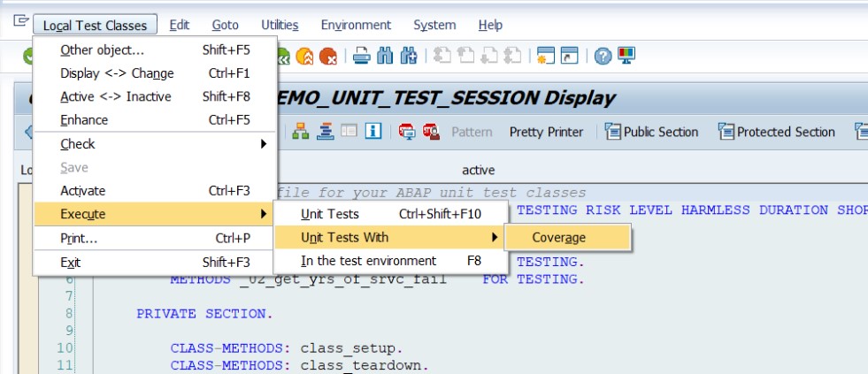Click the Pretty Printer button
Screen dimensions: 868x374
(547, 133)
